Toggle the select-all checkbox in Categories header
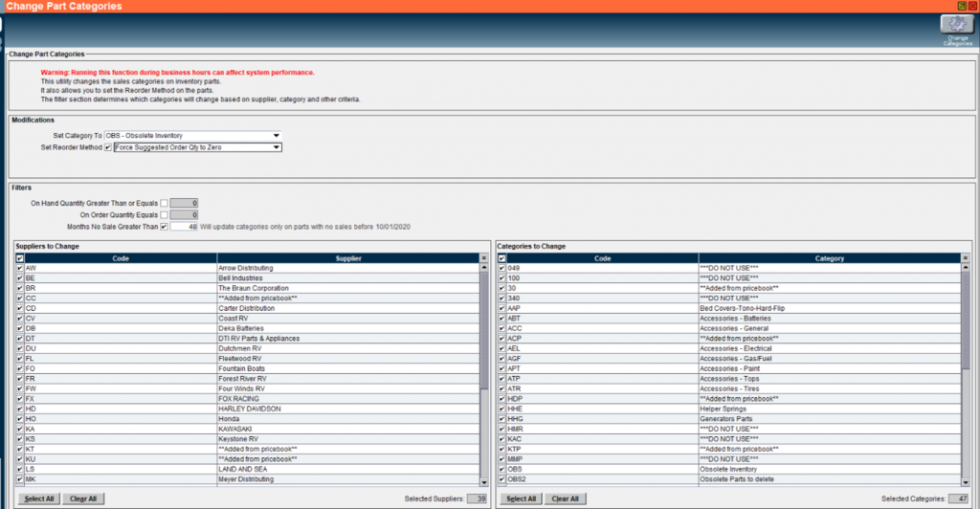Viewport: 980px width, 509px height. click(501, 258)
